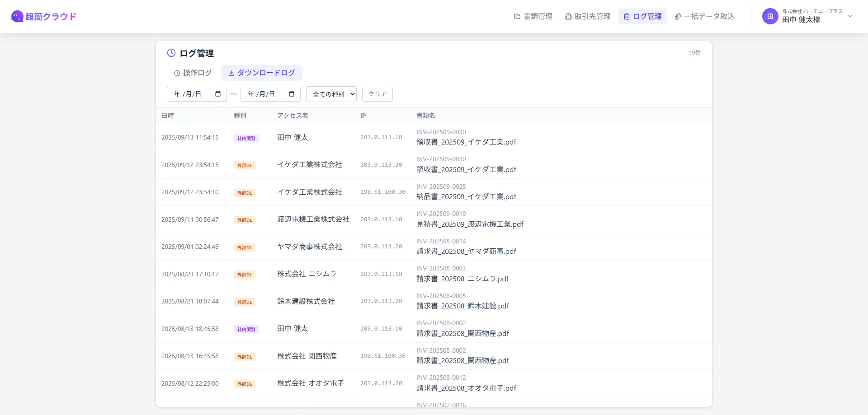Image resolution: width=868 pixels, height=415 pixels.
Task: Click the 日時 column header
Action: [x=168, y=116]
